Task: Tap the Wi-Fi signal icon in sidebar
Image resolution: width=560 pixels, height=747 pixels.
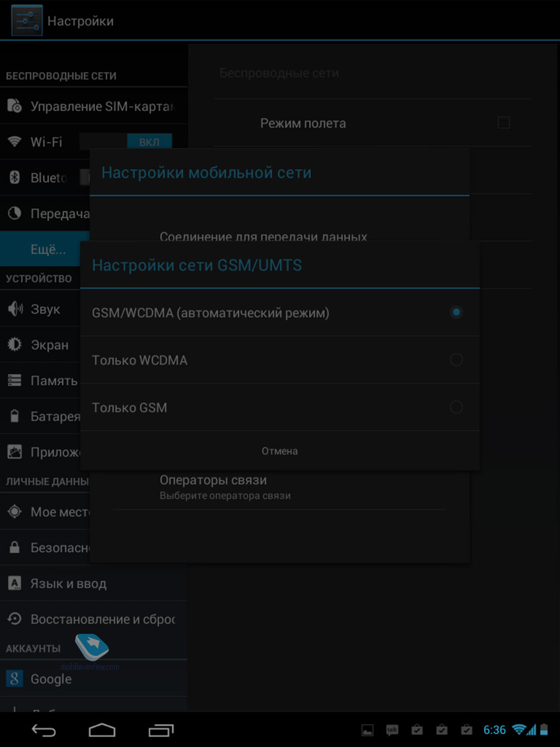Action: pos(15,142)
